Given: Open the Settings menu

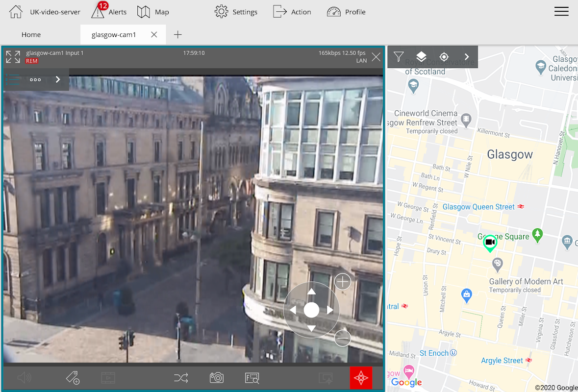Looking at the screenshot, I should pos(236,12).
